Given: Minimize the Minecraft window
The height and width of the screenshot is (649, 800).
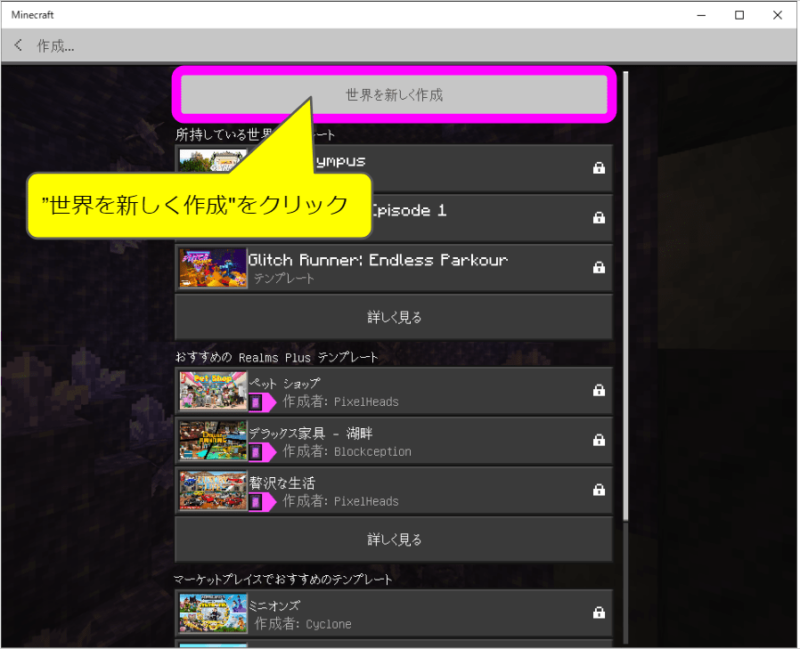Looking at the screenshot, I should click(702, 15).
